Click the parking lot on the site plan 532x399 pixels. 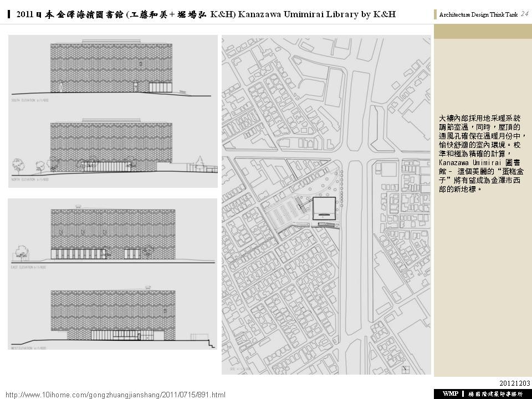click(284, 214)
